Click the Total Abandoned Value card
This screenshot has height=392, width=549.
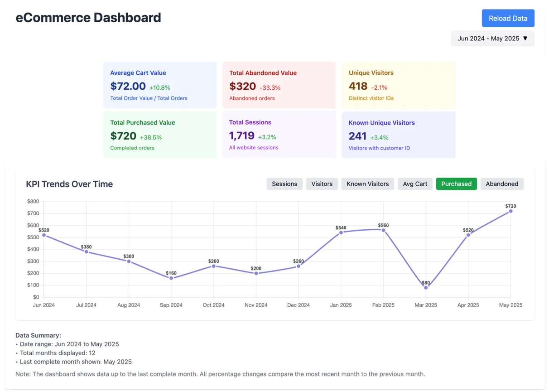[x=279, y=85]
